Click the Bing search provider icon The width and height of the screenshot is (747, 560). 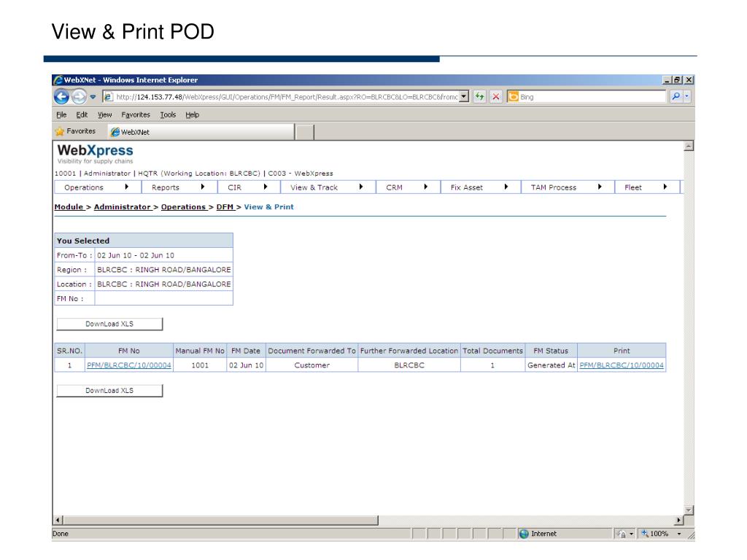[513, 97]
